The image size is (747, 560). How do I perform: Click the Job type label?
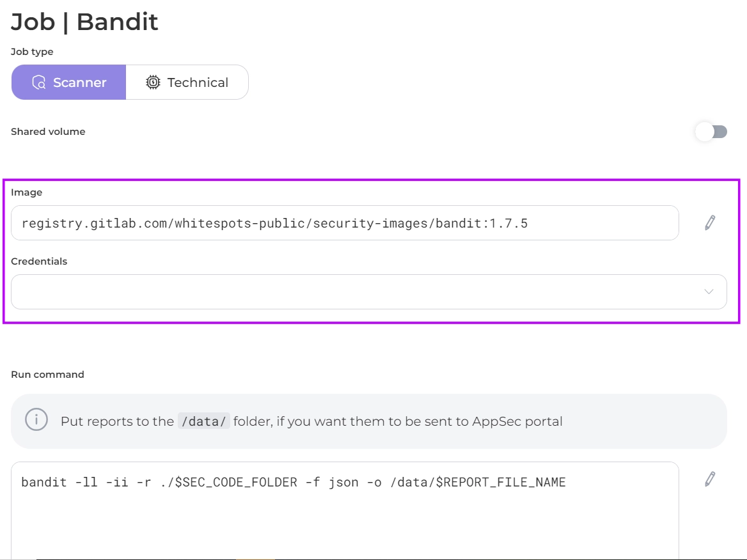coord(32,52)
